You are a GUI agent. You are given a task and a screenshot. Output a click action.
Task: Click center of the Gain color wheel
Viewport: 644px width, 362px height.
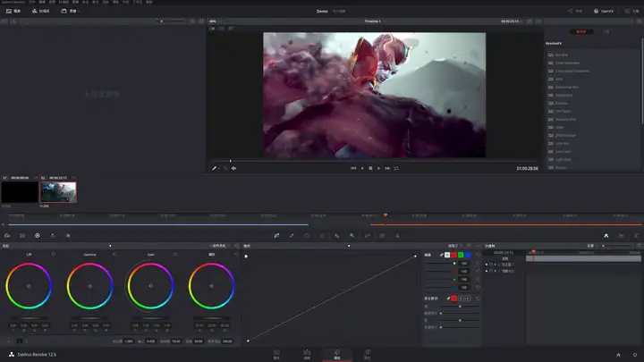pyautogui.click(x=150, y=286)
